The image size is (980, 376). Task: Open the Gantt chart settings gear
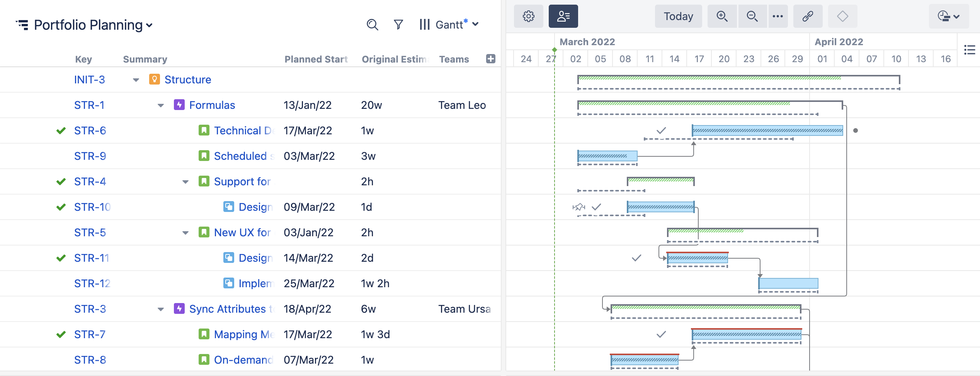pyautogui.click(x=528, y=16)
